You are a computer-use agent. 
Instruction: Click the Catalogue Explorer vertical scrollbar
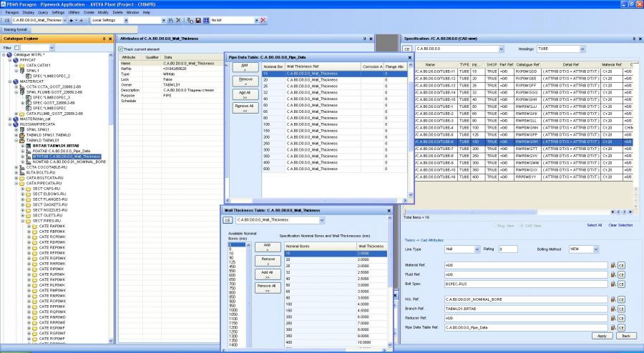coord(111,198)
